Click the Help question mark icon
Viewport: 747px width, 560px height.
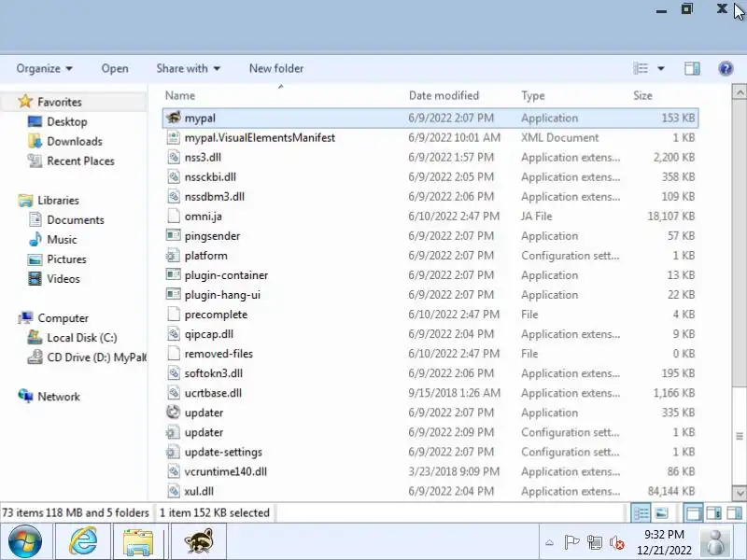[x=726, y=68]
